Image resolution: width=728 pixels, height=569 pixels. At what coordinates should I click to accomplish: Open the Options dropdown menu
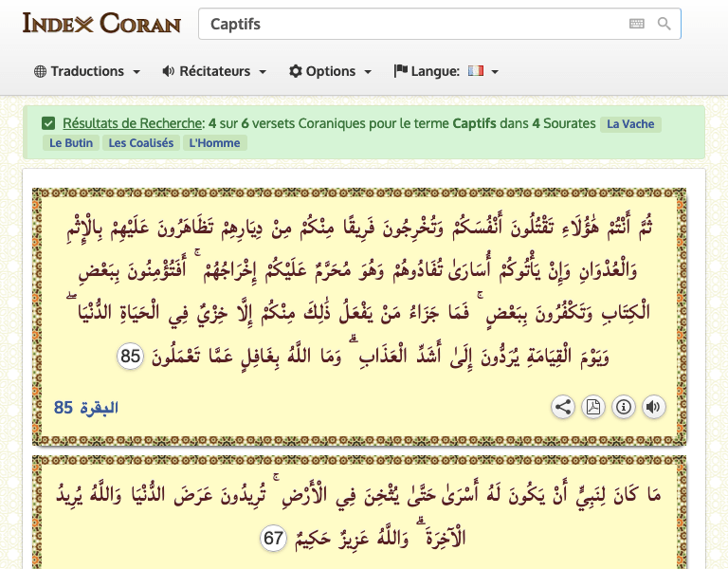pyautogui.click(x=330, y=71)
